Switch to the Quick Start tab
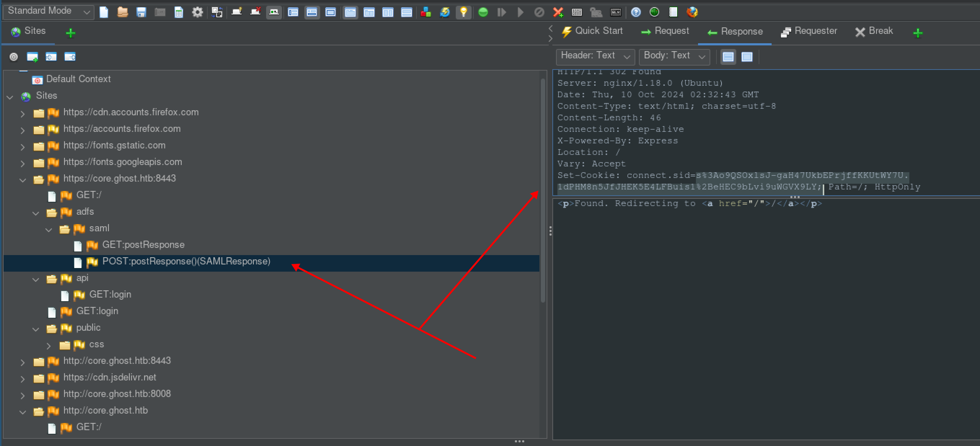980x446 pixels. coord(592,31)
